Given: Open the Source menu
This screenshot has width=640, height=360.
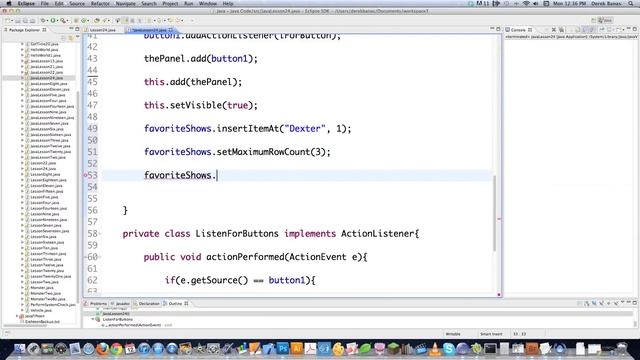Looking at the screenshot, I should tap(77, 3).
